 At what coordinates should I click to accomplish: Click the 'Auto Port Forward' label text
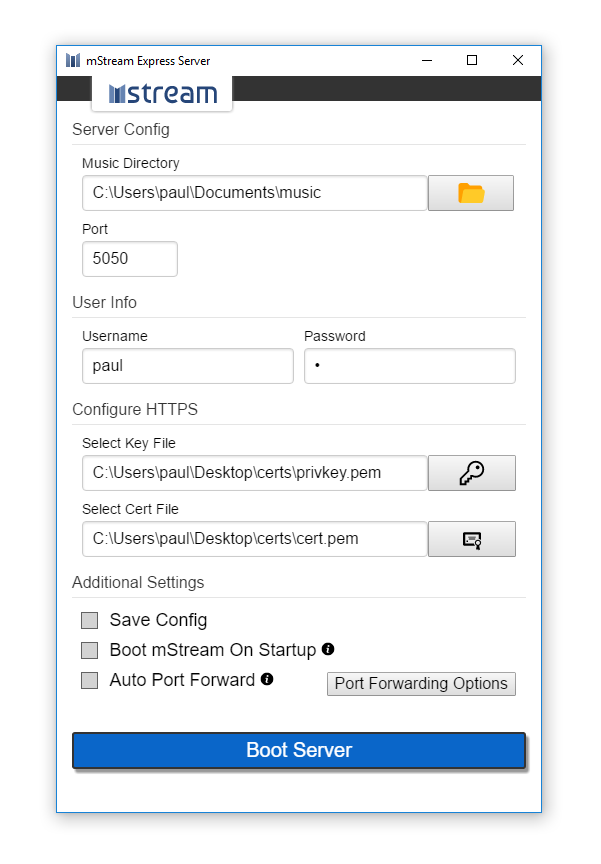point(182,680)
